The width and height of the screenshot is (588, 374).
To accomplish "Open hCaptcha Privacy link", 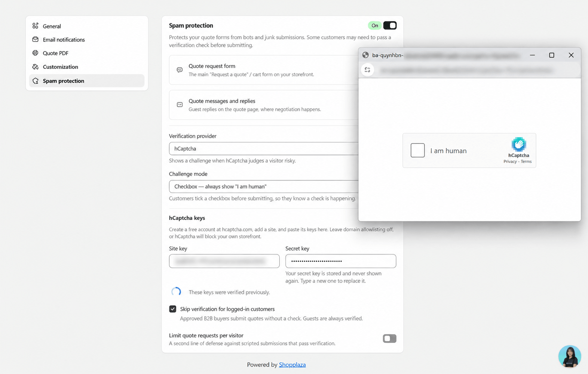I will coord(510,161).
